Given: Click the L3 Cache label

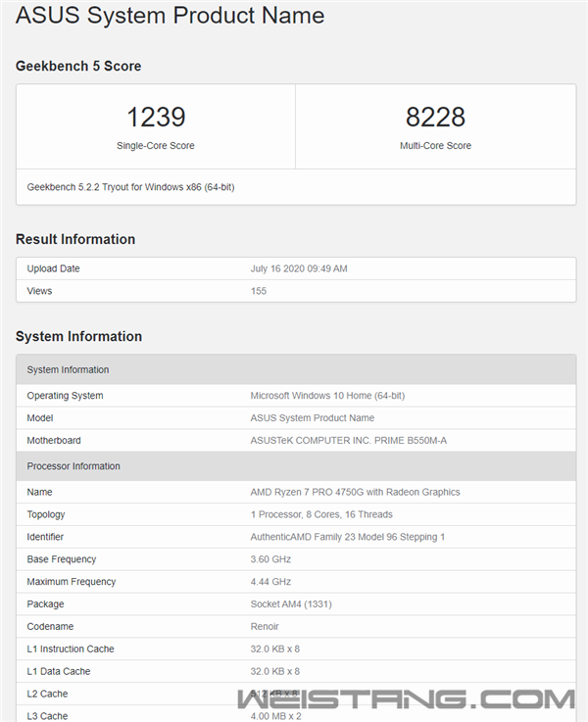Looking at the screenshot, I should click(x=47, y=716).
